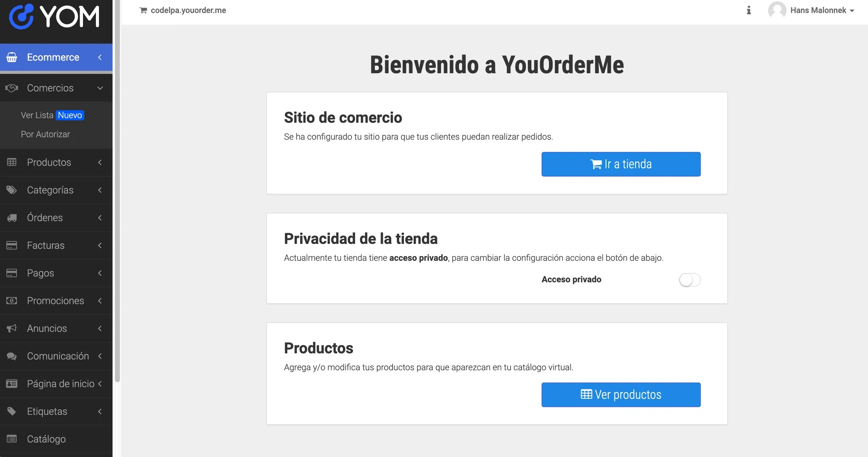Viewport: 868px width, 457px height.
Task: Expand the Categorías chevron
Action: (x=100, y=189)
